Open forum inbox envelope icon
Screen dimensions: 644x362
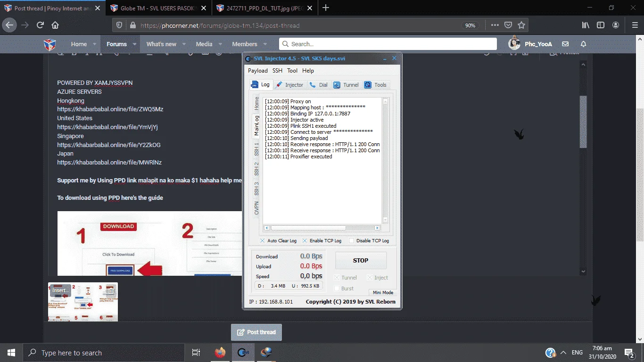565,44
